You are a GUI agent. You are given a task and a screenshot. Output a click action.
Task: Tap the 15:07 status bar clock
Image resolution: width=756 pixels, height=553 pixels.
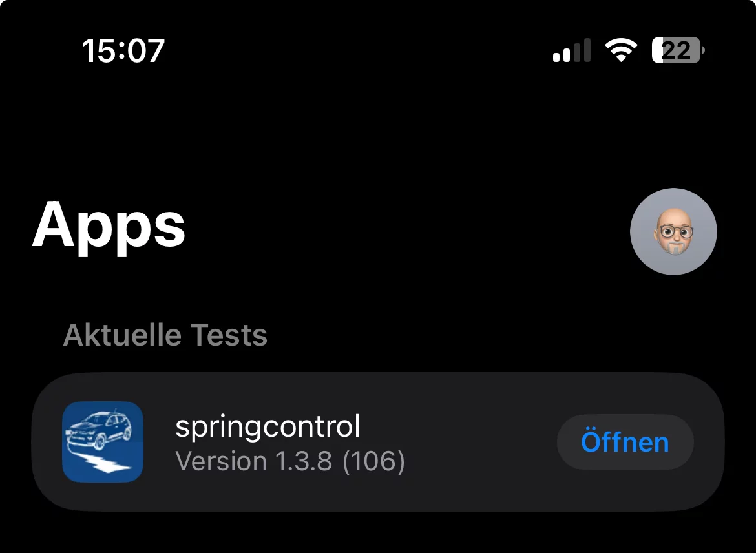pyautogui.click(x=123, y=50)
